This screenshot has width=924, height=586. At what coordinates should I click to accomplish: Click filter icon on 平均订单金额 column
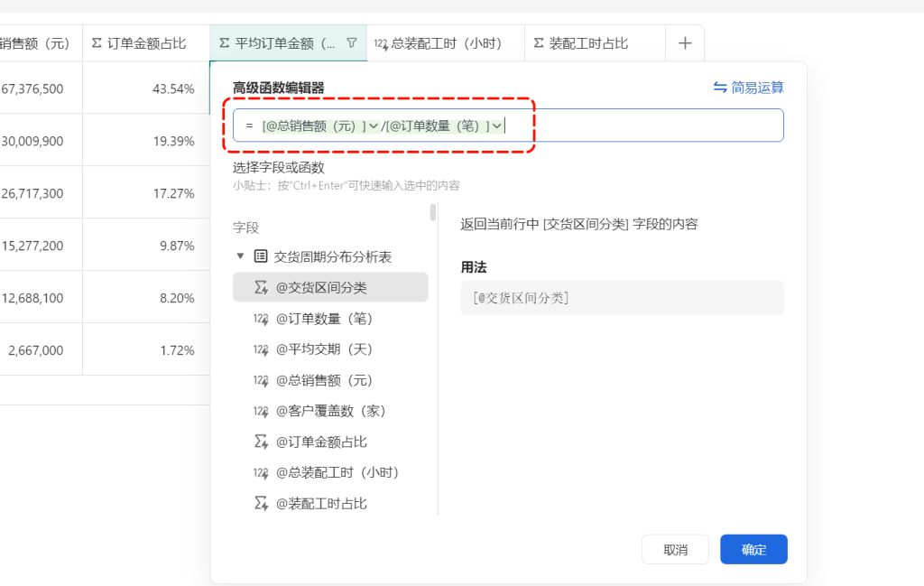(x=352, y=43)
